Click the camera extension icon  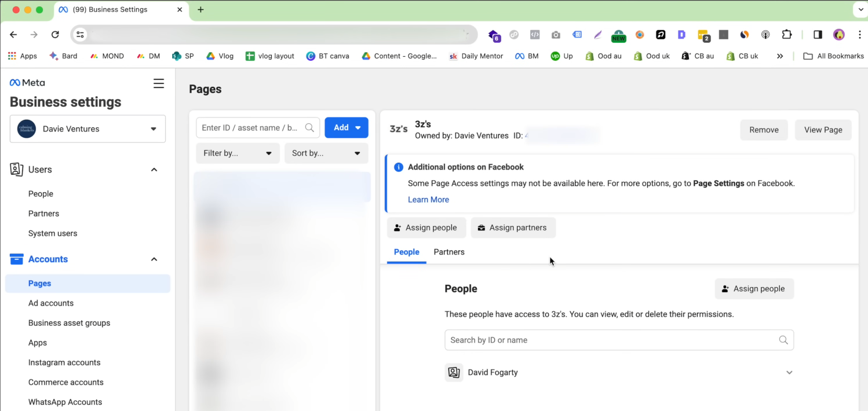click(556, 35)
